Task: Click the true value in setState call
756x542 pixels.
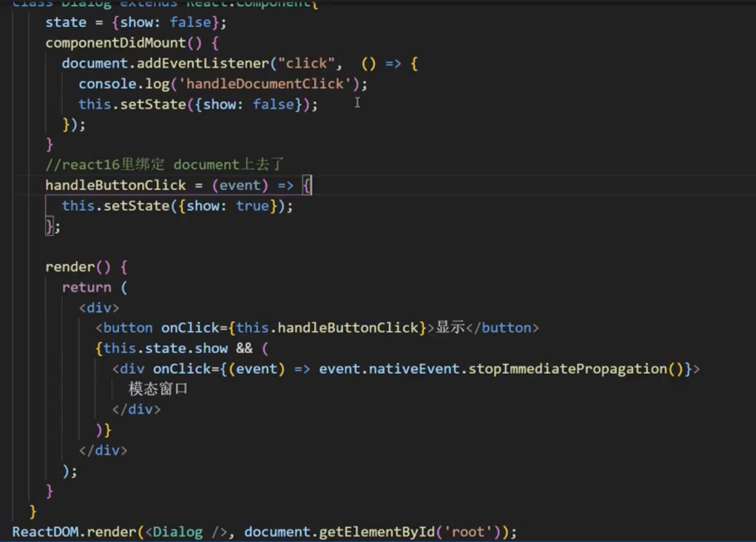Action: click(x=253, y=206)
